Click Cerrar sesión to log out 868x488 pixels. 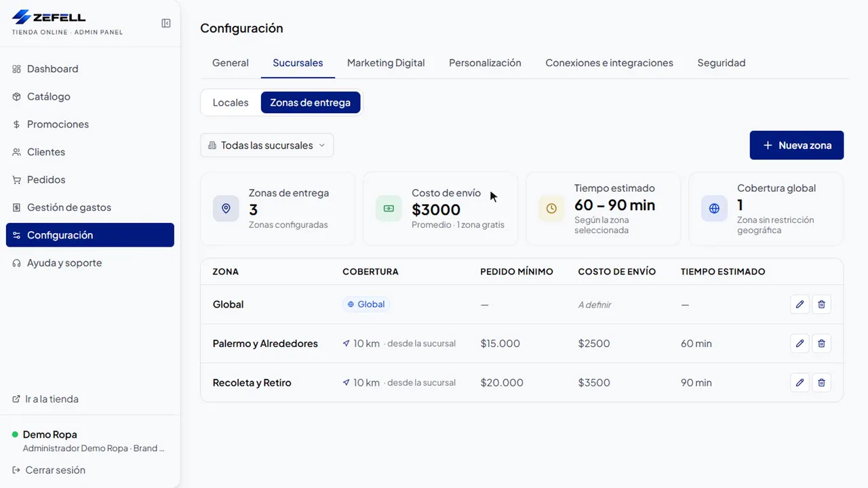[x=49, y=470]
